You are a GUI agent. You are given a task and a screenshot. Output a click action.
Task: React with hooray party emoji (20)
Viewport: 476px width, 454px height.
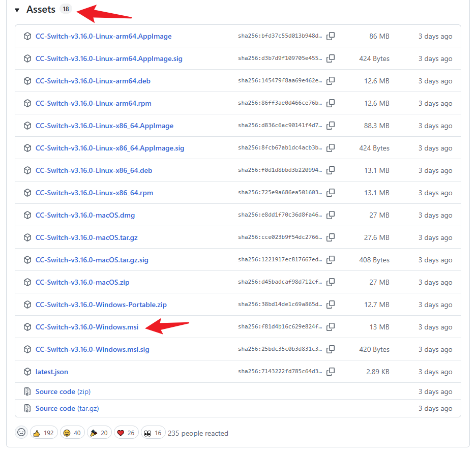click(99, 433)
